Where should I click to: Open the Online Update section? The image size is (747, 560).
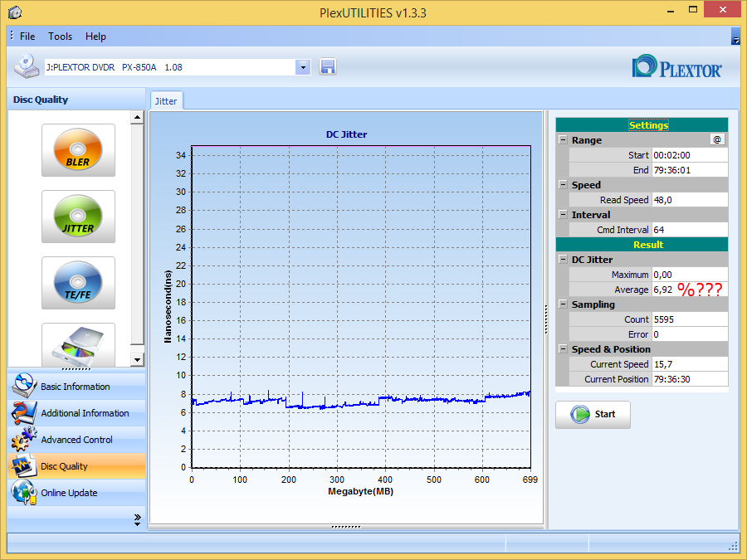(x=76, y=493)
